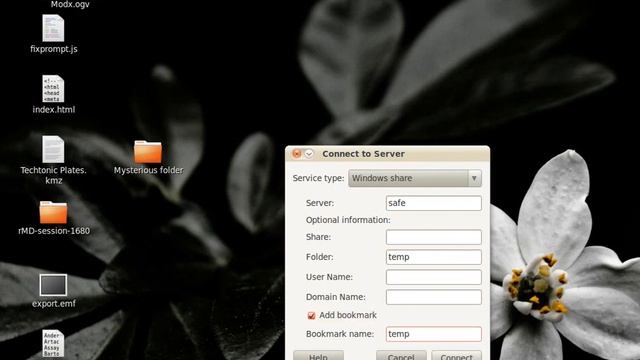Uncheck the Add bookmark checkbox
640x360 pixels.
(311, 316)
